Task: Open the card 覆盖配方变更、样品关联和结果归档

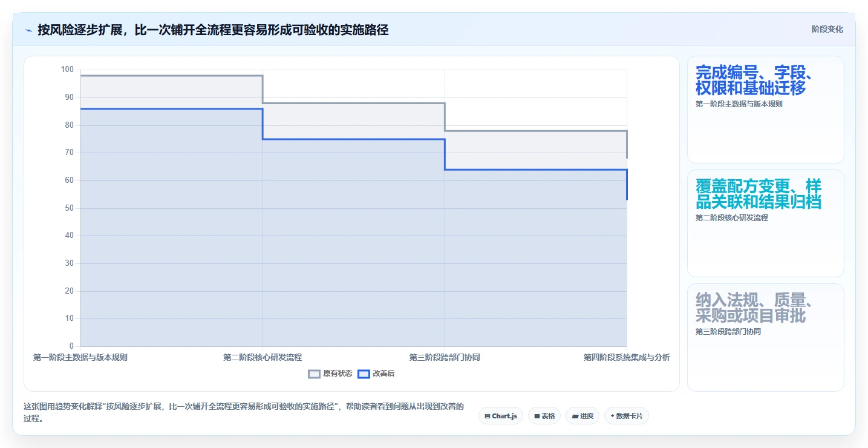Action: click(x=766, y=223)
